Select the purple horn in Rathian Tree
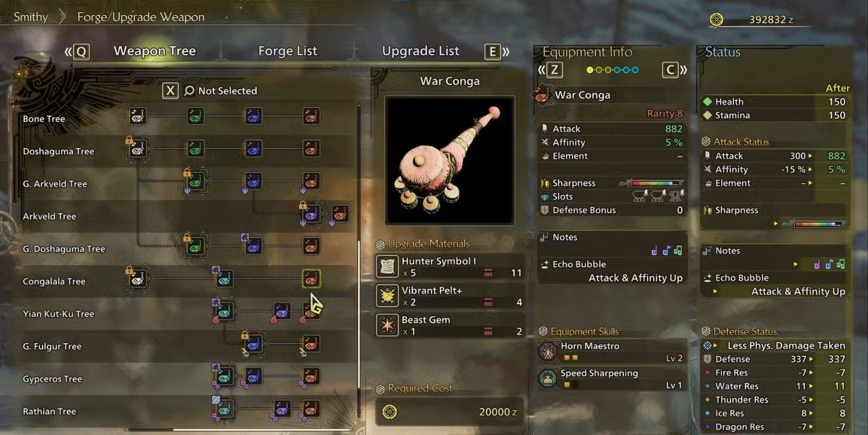 pyautogui.click(x=282, y=408)
